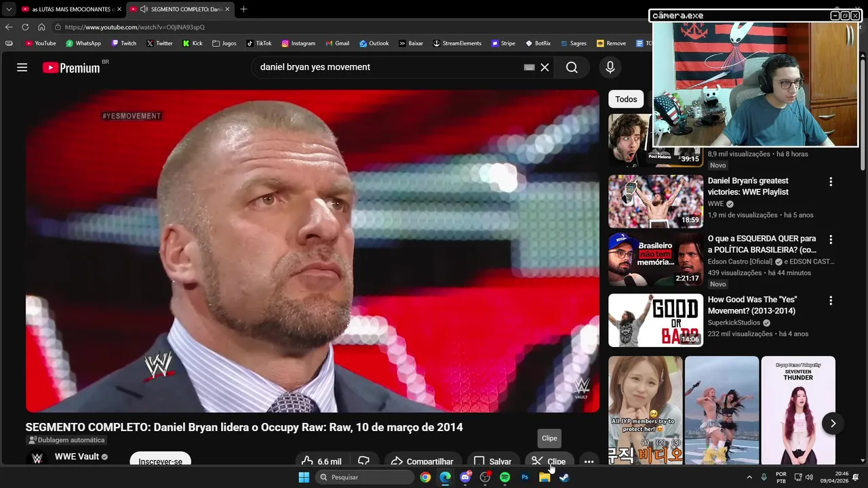Screen dimensions: 868x488
Task: Open the Instagram bookmark
Action: click(x=298, y=43)
